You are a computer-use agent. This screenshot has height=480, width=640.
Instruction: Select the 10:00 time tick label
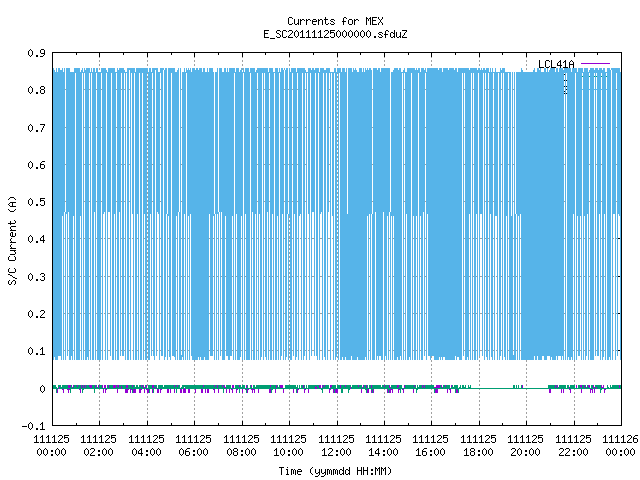289,452
